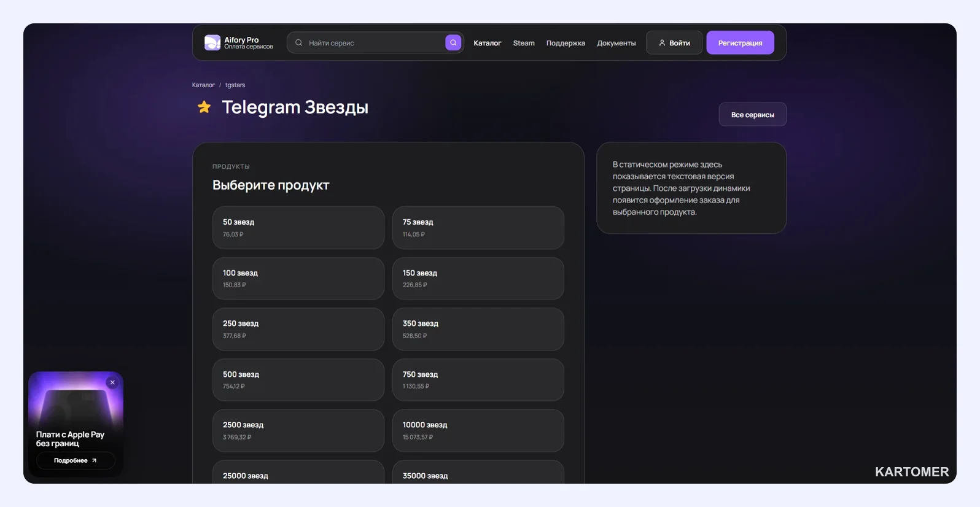Open the Документы nav link

[x=616, y=43]
